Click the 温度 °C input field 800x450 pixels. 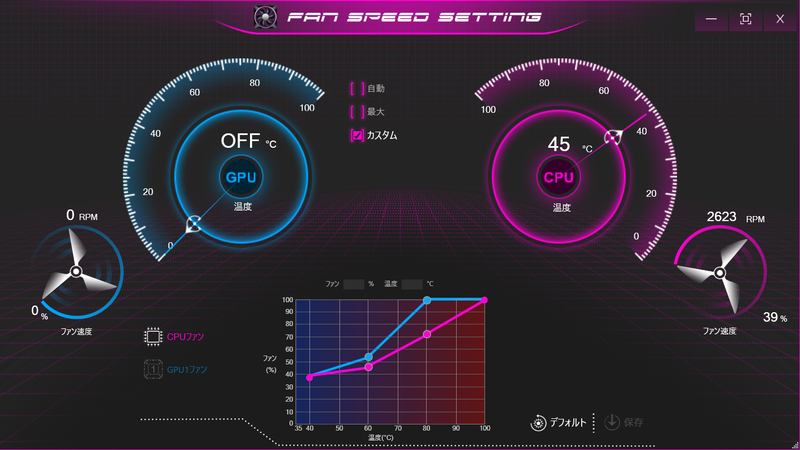click(x=412, y=284)
